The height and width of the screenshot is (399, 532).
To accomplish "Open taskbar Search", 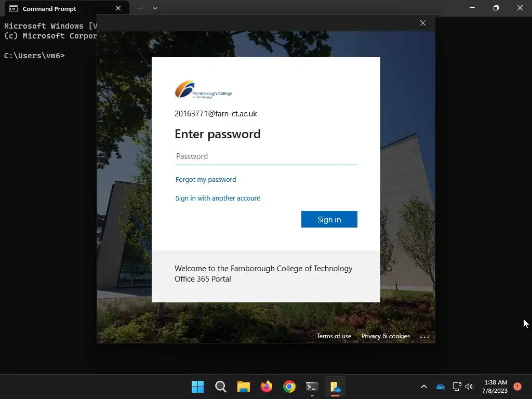I will click(x=220, y=387).
